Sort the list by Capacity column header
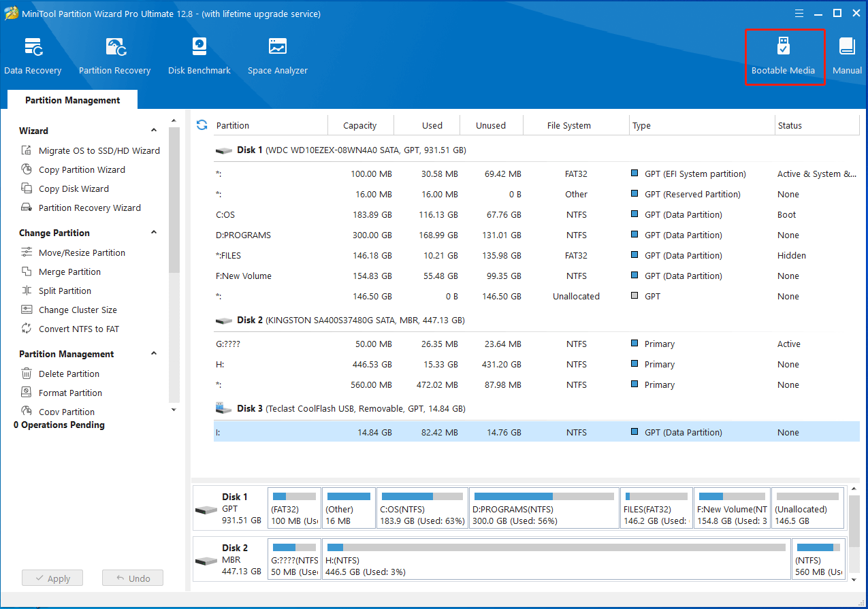 coord(360,125)
